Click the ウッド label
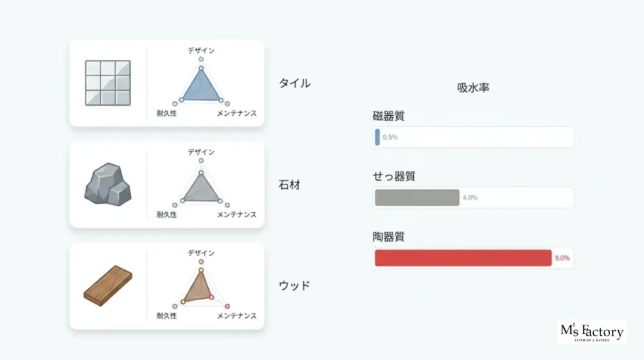The image size is (644, 360). pyautogui.click(x=294, y=286)
